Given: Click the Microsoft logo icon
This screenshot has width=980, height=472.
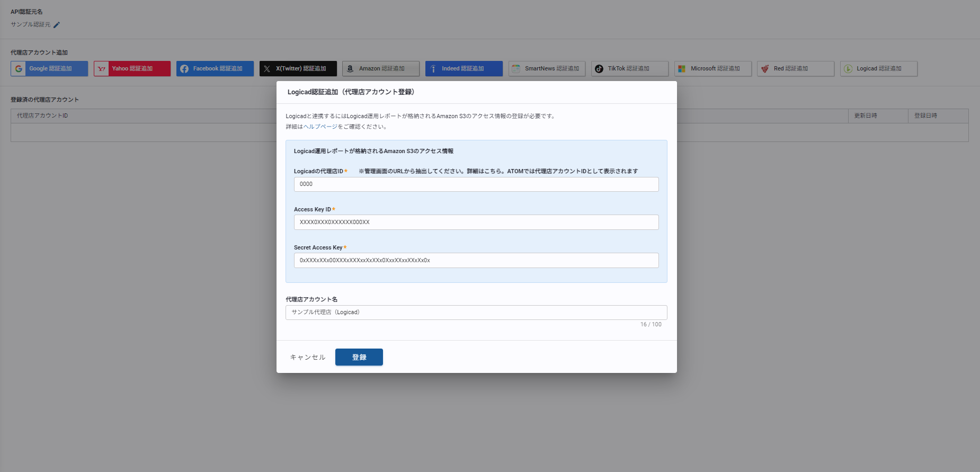Looking at the screenshot, I should [682, 69].
